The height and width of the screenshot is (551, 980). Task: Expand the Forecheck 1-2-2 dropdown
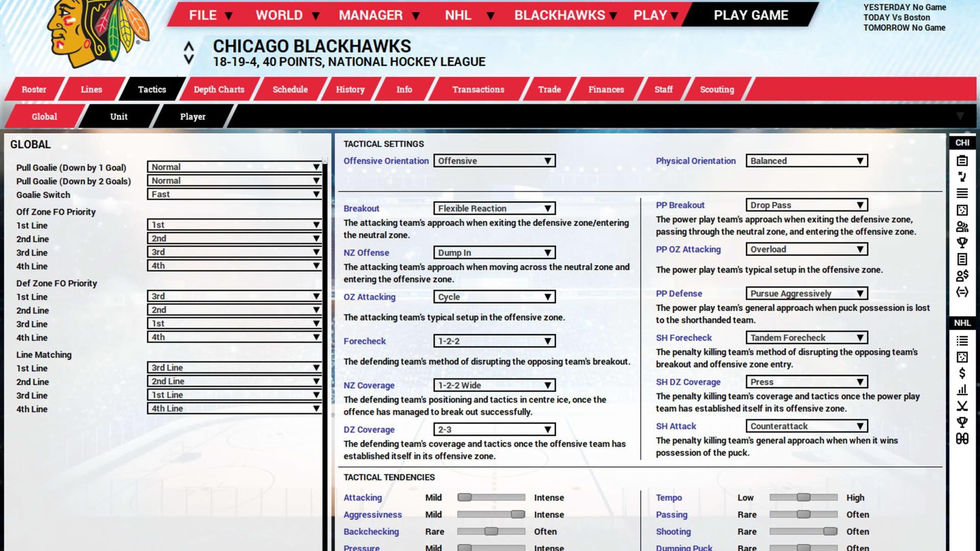[494, 341]
